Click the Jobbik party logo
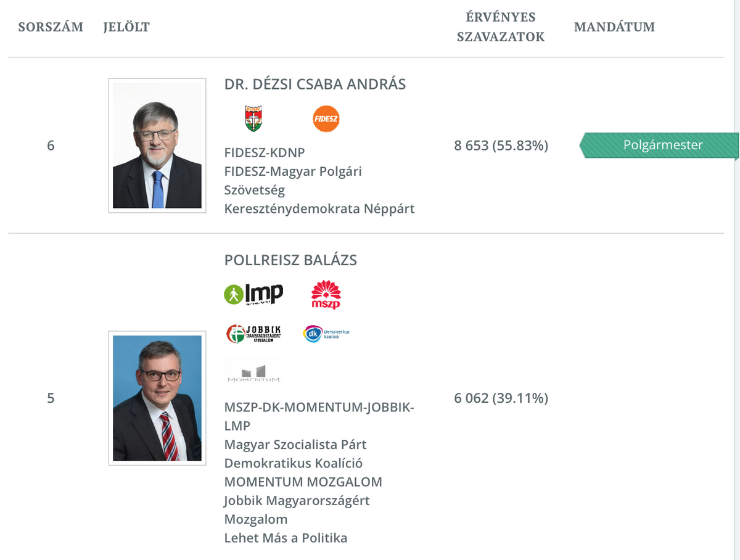The image size is (740, 560). click(x=253, y=334)
